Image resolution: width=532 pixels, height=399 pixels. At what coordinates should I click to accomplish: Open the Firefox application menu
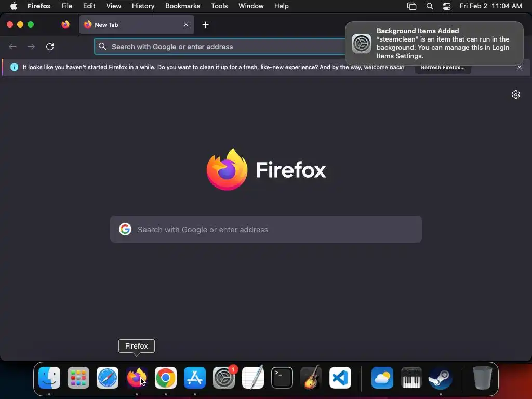(x=39, y=6)
